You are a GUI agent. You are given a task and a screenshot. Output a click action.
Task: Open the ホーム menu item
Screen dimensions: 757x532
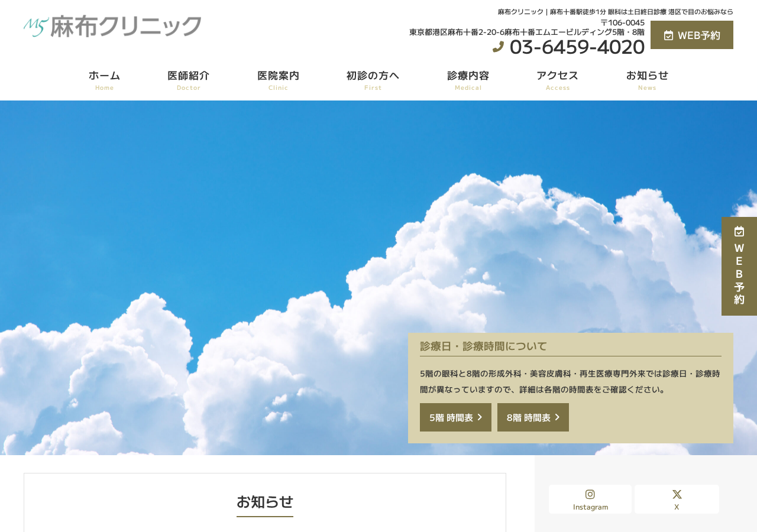tap(104, 80)
